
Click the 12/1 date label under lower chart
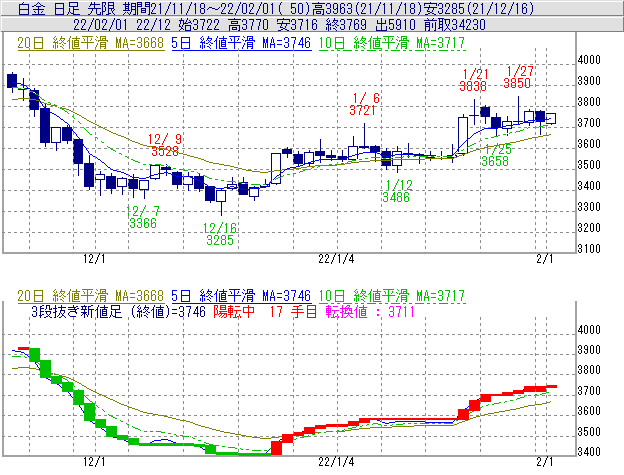tap(94, 461)
